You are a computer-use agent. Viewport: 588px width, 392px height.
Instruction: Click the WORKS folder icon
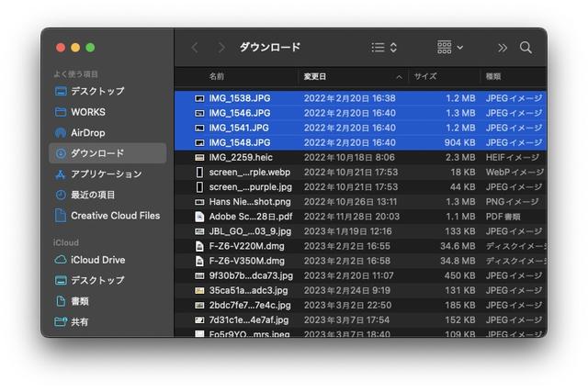[61, 112]
